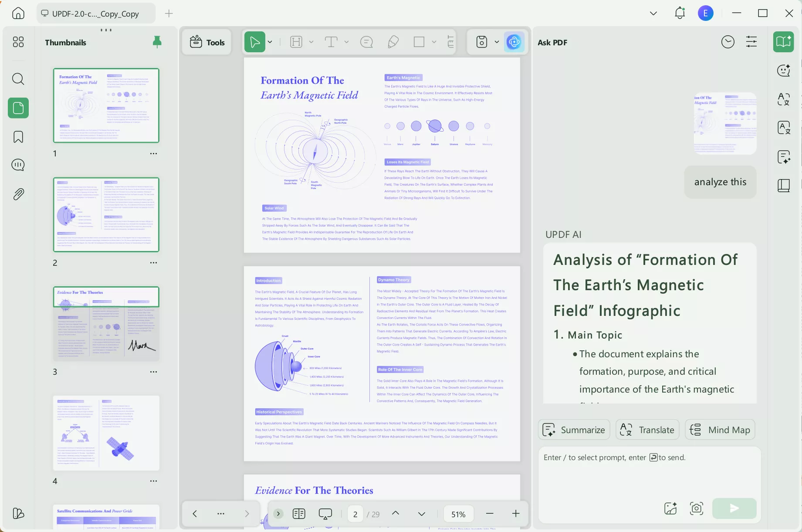Attach an image with the picture-sparkle icon
The height and width of the screenshot is (532, 802).
click(x=670, y=508)
